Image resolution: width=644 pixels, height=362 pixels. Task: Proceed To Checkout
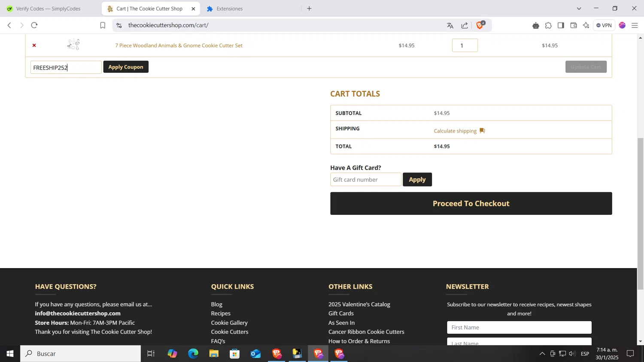[x=471, y=203]
